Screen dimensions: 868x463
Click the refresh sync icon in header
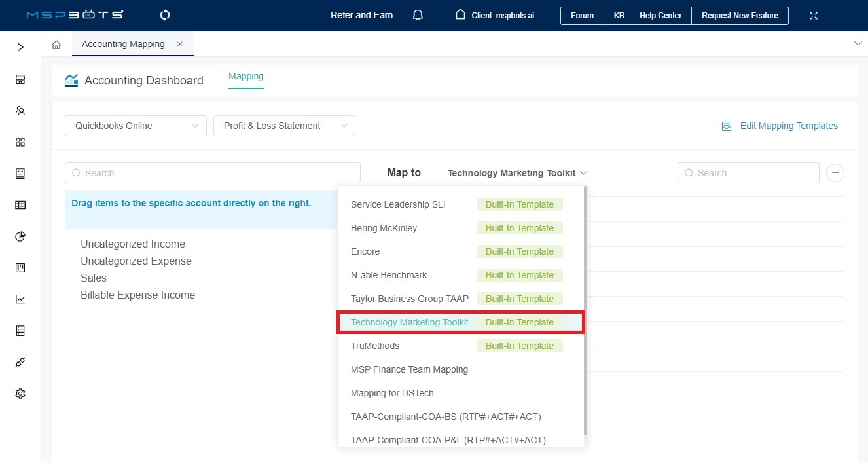click(x=165, y=15)
